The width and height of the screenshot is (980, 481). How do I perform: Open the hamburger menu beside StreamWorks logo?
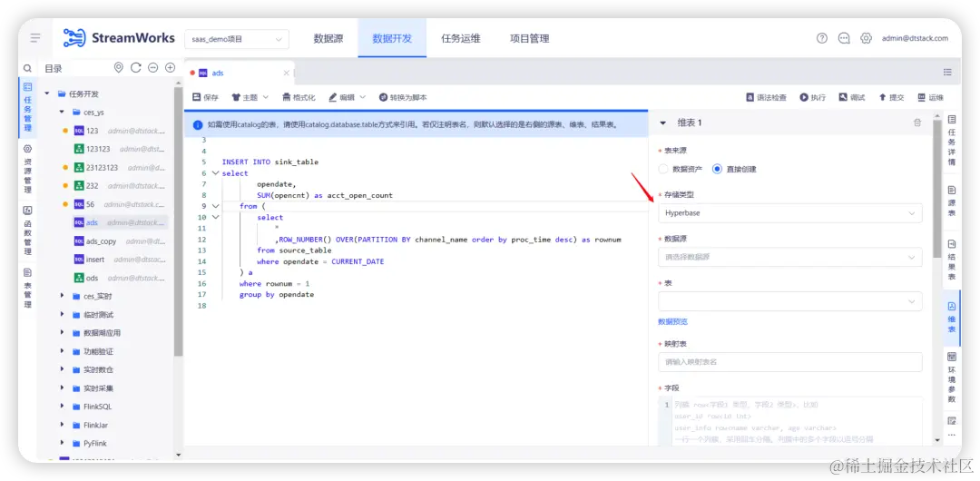tap(35, 38)
